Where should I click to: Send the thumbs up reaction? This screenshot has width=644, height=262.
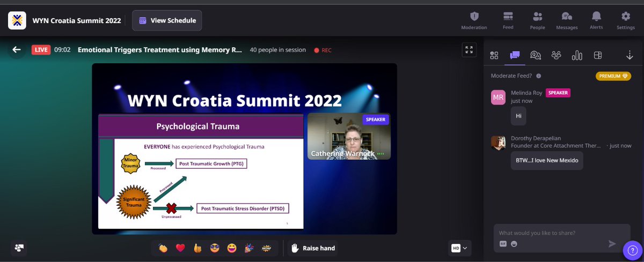(x=197, y=248)
